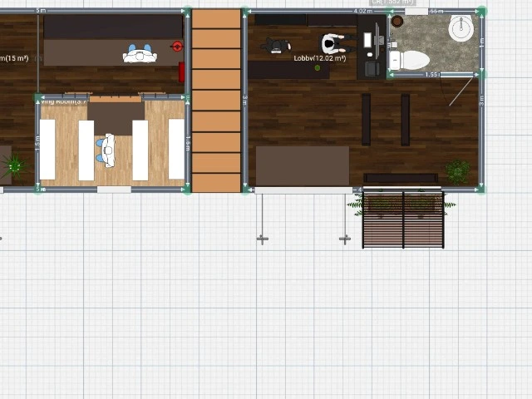Click the person in black on the lobby sofa
Screen dimensions: 532x399
[x=274, y=46]
